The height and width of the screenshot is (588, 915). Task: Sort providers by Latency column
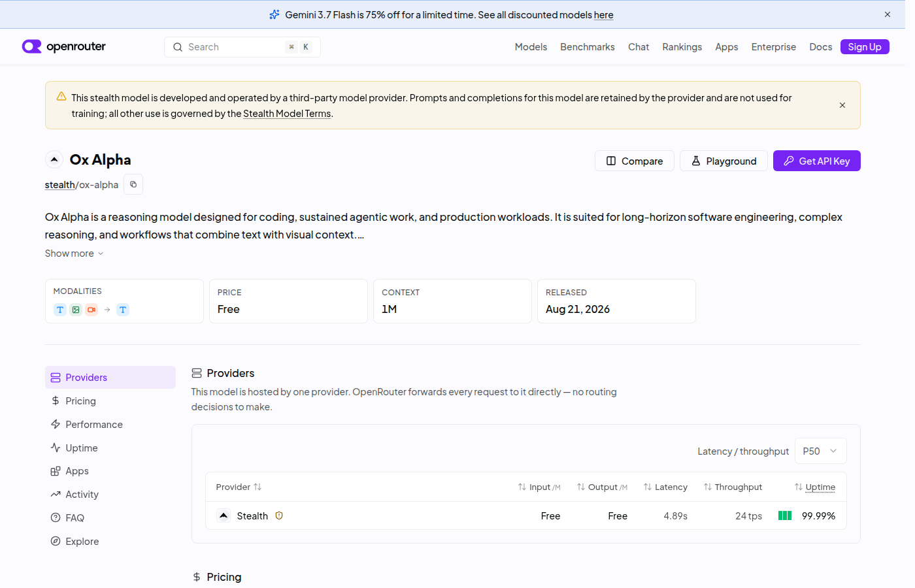(665, 487)
